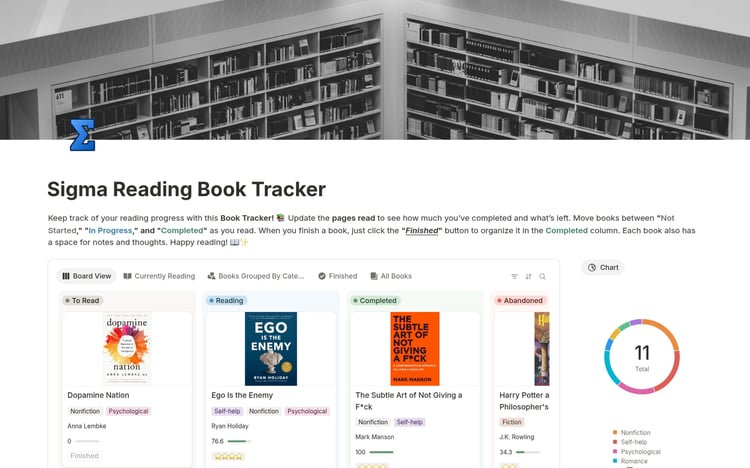
Task: Click the Chart pie icon
Action: coord(593,268)
